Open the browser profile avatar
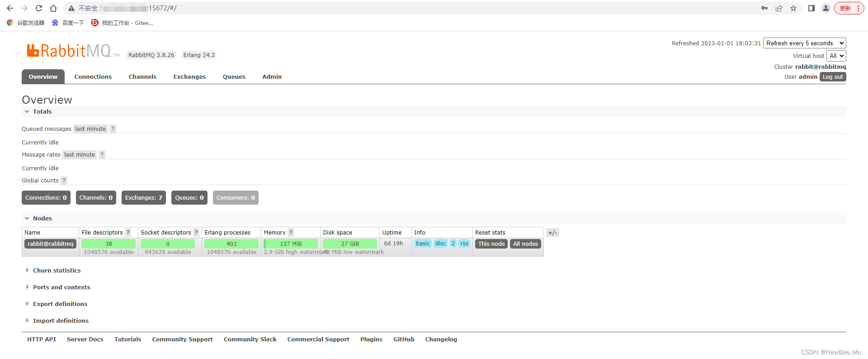 [x=826, y=8]
